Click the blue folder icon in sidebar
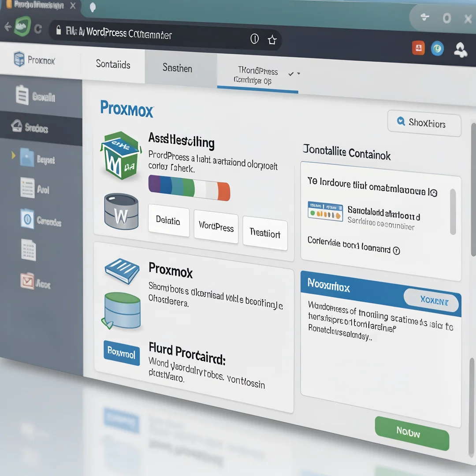 (27, 157)
